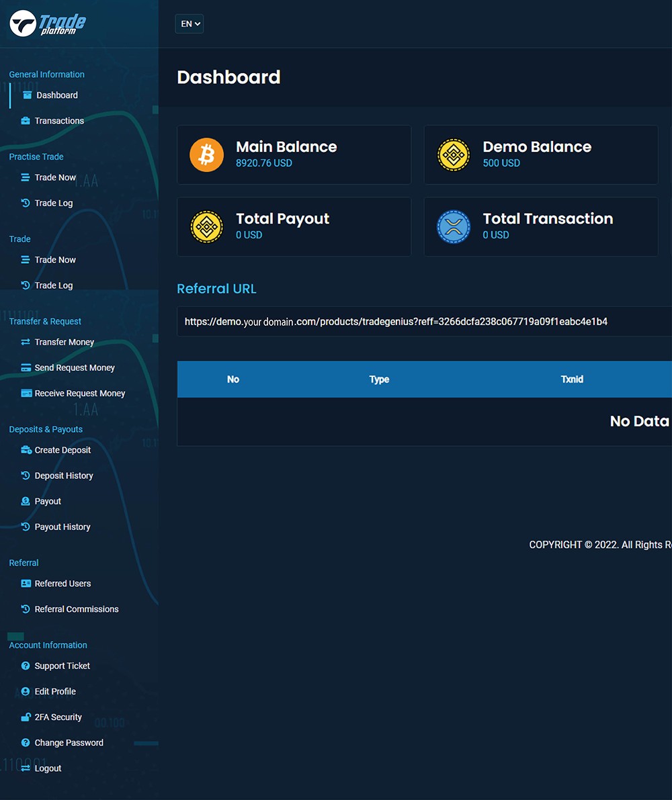Click the coin icon beside Demo Balance
Image resolution: width=672 pixels, height=800 pixels.
click(454, 154)
